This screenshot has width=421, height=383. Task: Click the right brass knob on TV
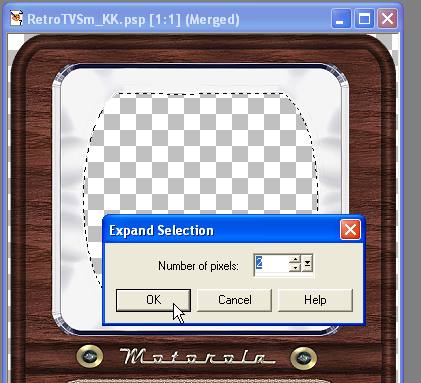click(304, 358)
